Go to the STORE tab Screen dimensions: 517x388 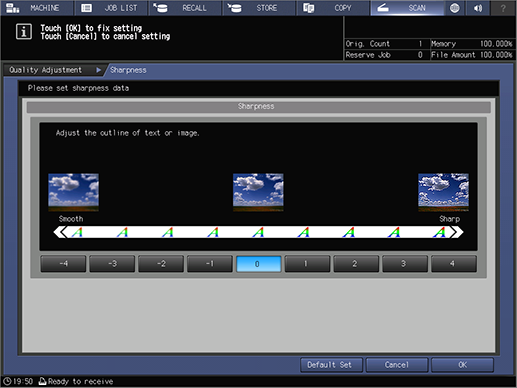pyautogui.click(x=259, y=8)
